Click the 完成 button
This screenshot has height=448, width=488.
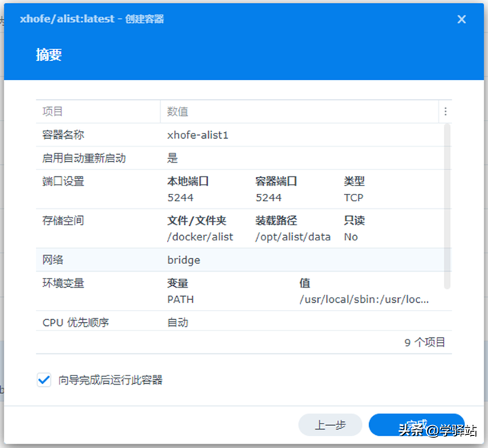coord(416,424)
